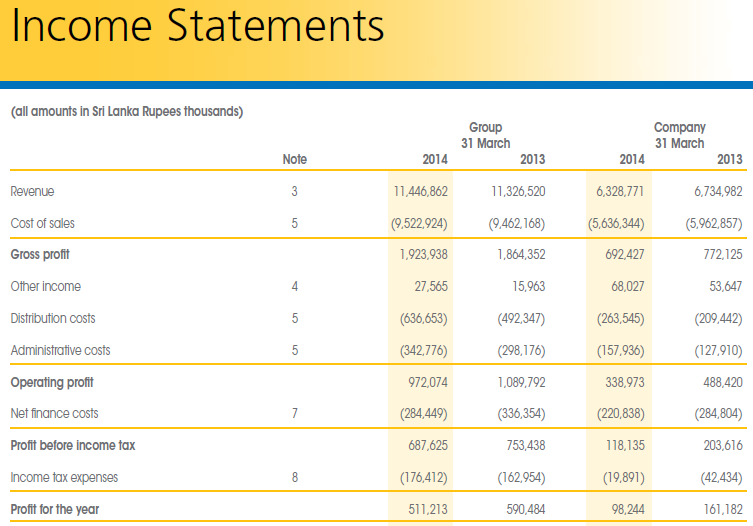Select the Administrative costs row label
This screenshot has height=526, width=753.
60,350
